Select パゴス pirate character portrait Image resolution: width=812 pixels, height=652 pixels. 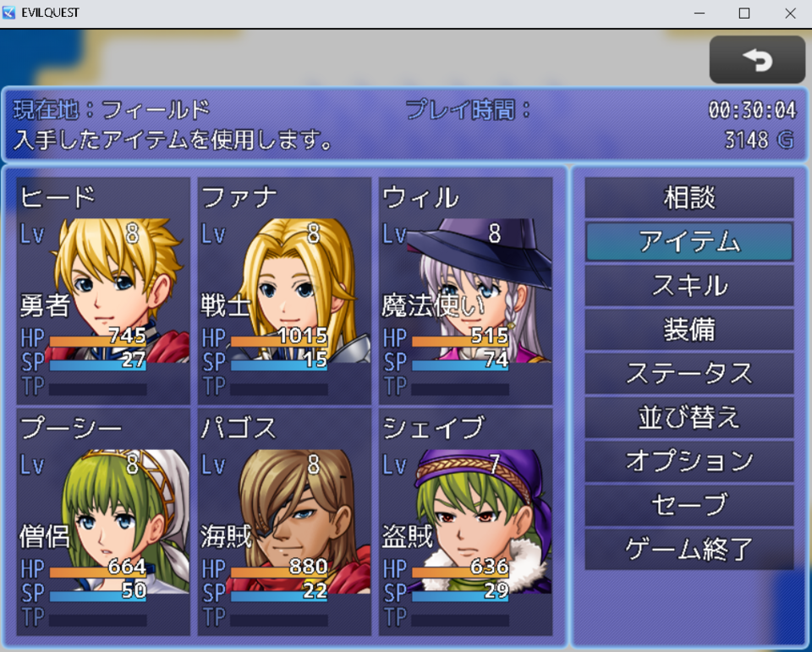284,522
